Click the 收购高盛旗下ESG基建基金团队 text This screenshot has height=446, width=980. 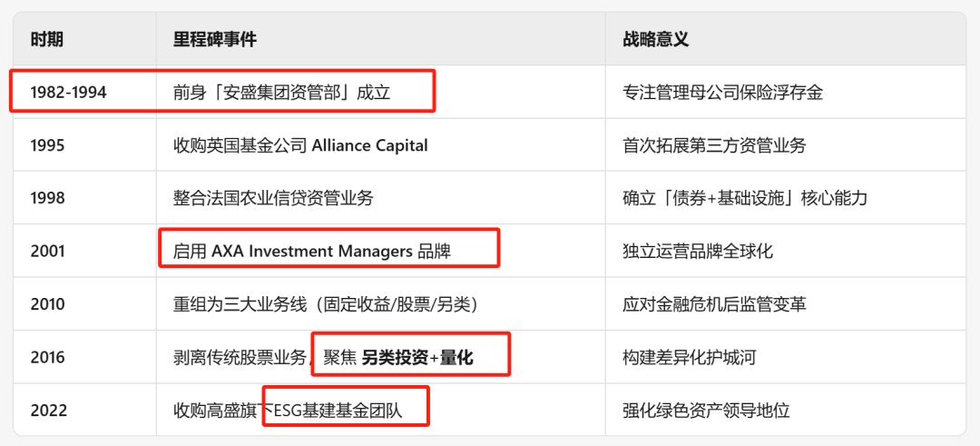coord(299,411)
